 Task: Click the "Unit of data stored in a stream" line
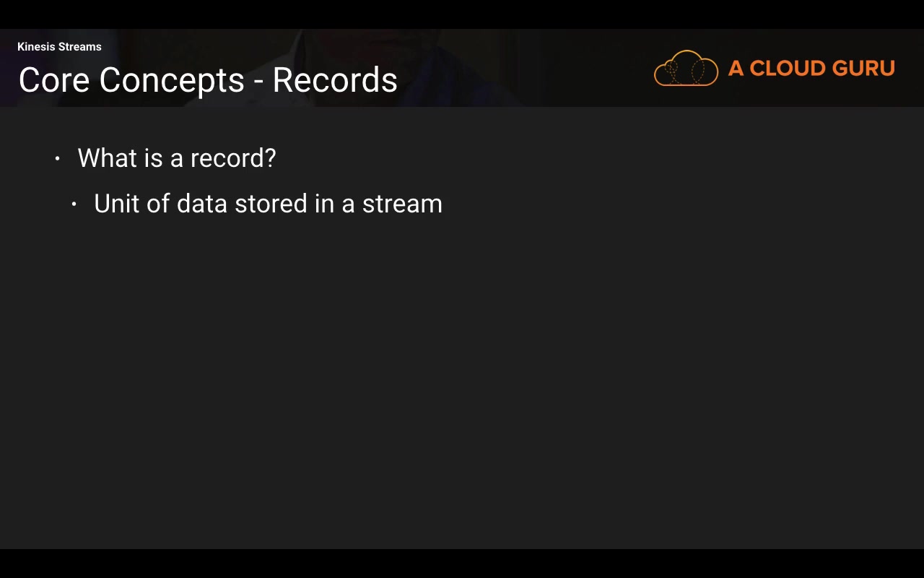(268, 204)
